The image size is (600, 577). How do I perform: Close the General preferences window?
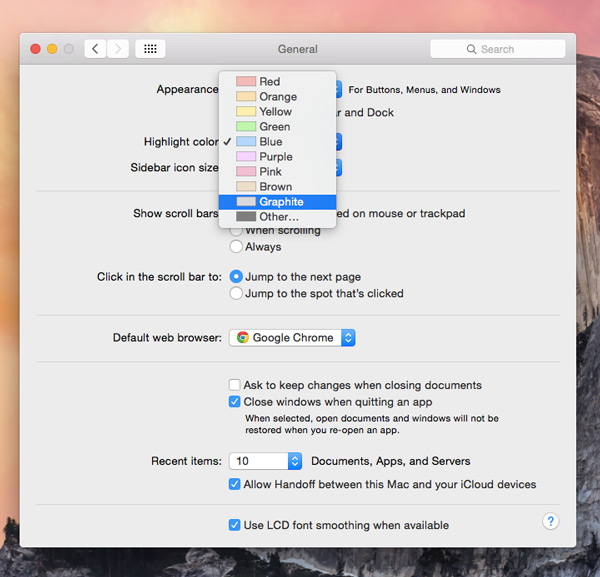[36, 49]
